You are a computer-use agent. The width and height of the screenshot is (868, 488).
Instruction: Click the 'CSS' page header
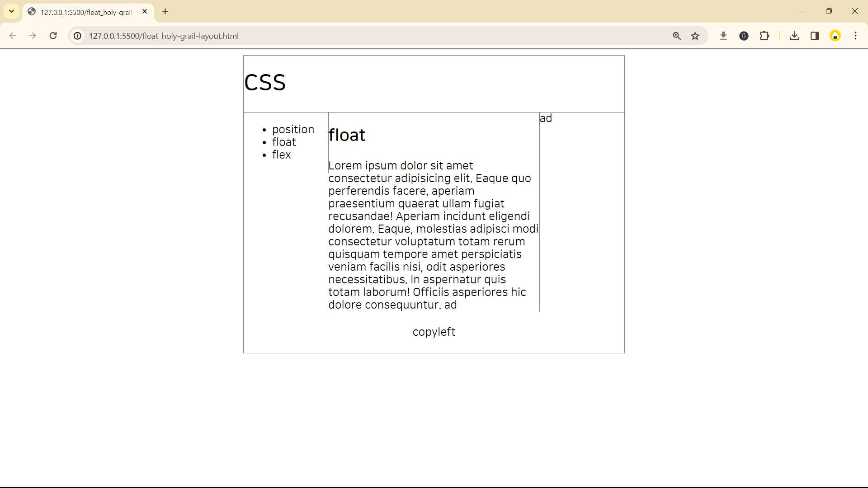[x=265, y=83]
